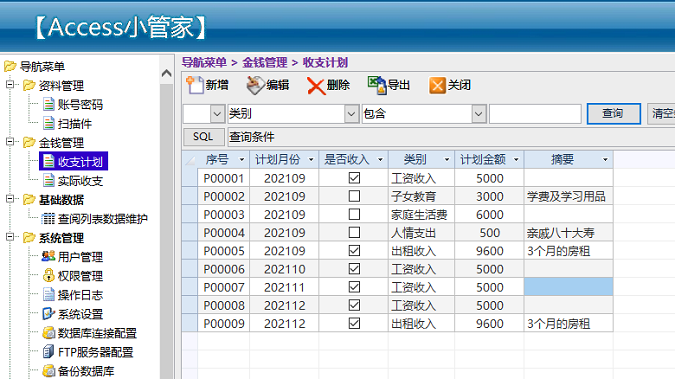Screen dimensions: 675x379
Task: Toggle 是否收入 checkbox in row P00006
Action: [x=354, y=269]
